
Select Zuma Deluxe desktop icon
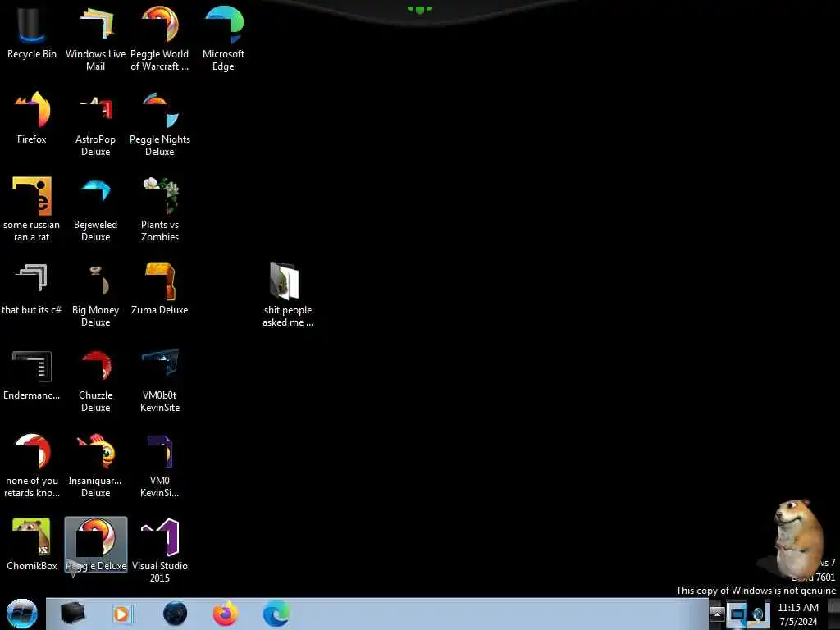click(x=160, y=288)
